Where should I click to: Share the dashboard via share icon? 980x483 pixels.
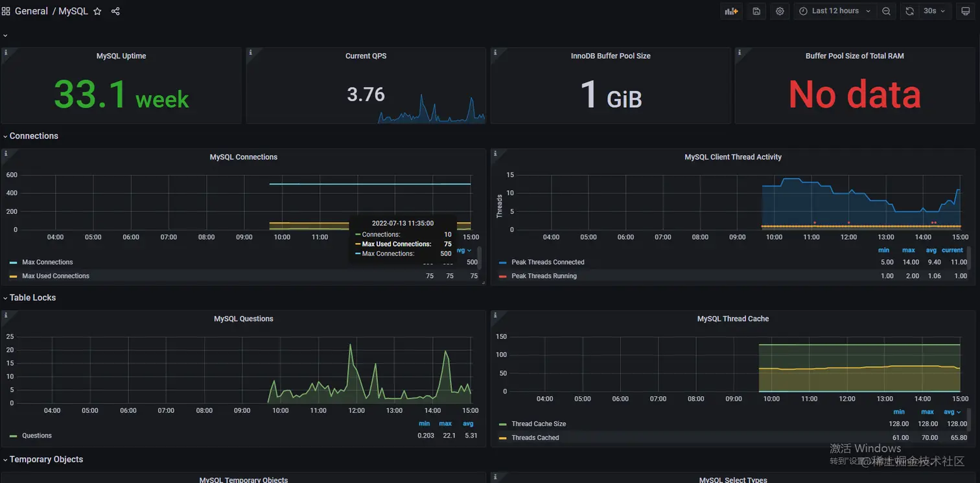[x=115, y=11]
